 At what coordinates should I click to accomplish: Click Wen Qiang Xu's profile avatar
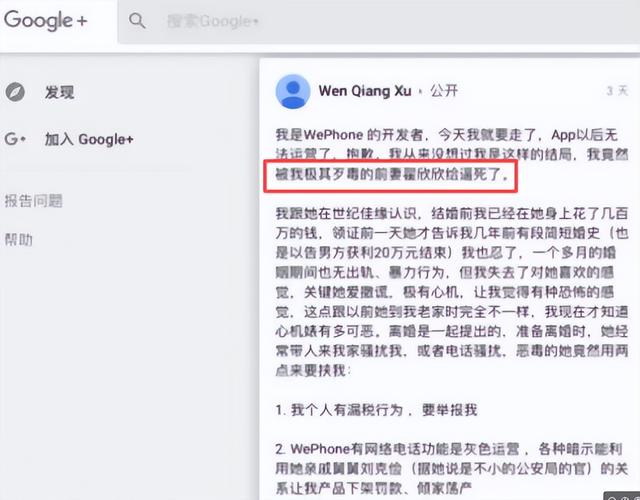click(x=293, y=91)
